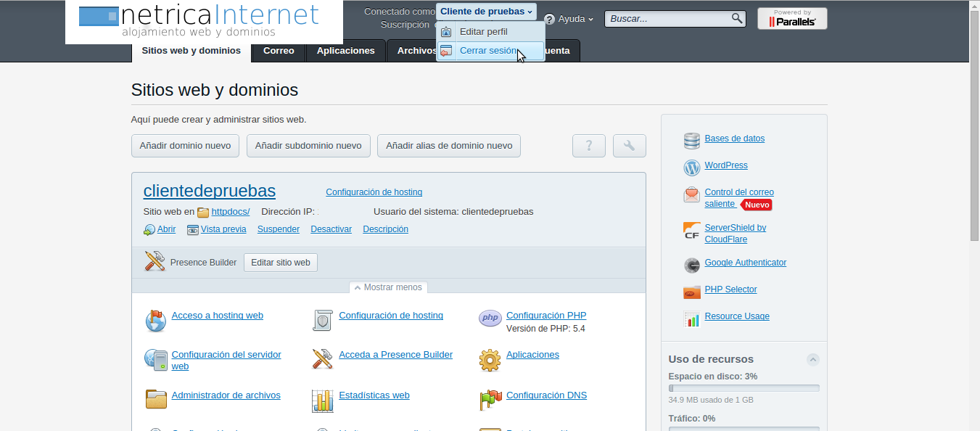Collapse section with Mostrar menos

click(388, 287)
